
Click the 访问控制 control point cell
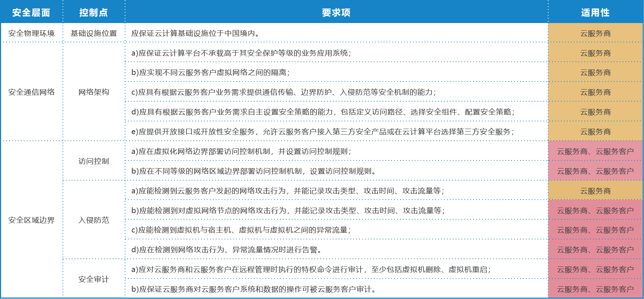[94, 161]
